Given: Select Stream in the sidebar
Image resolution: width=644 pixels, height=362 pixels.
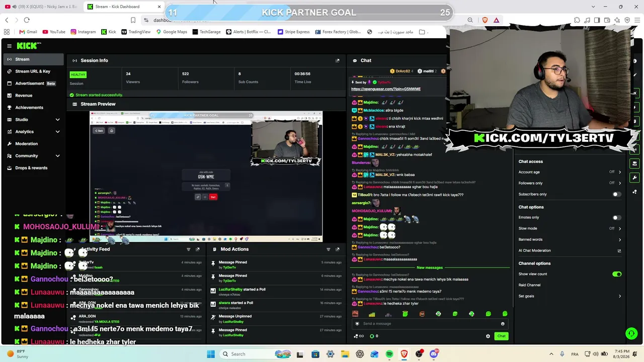Looking at the screenshot, I should [x=33, y=59].
